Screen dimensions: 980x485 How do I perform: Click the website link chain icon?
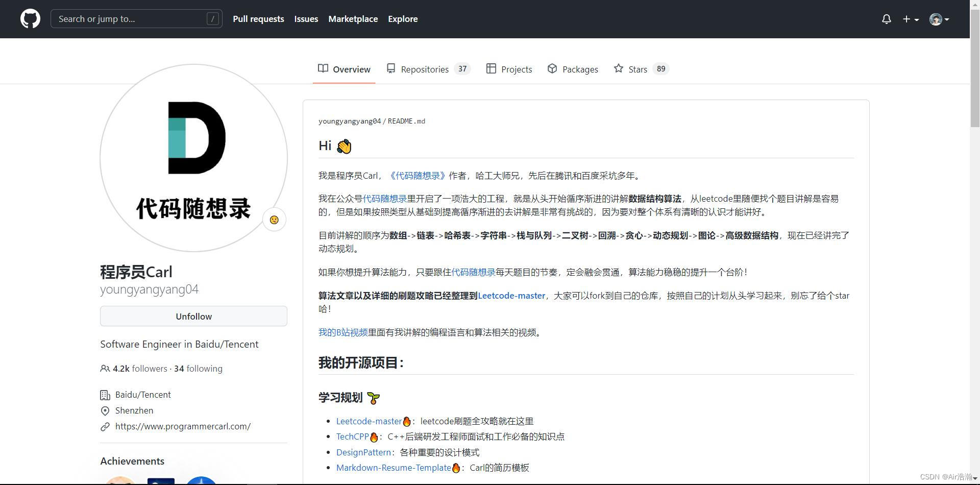click(x=105, y=427)
